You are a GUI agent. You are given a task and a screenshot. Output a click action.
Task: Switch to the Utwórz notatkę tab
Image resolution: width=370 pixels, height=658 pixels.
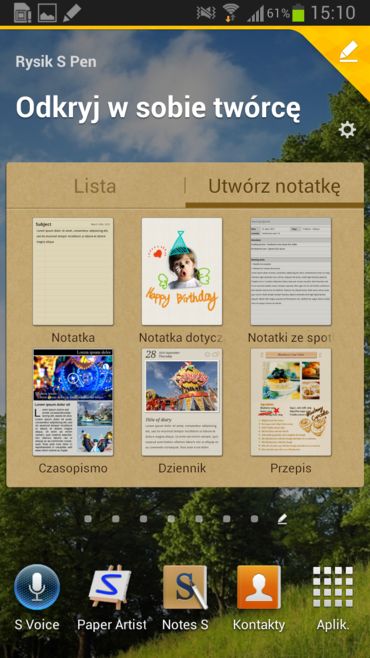click(x=274, y=186)
